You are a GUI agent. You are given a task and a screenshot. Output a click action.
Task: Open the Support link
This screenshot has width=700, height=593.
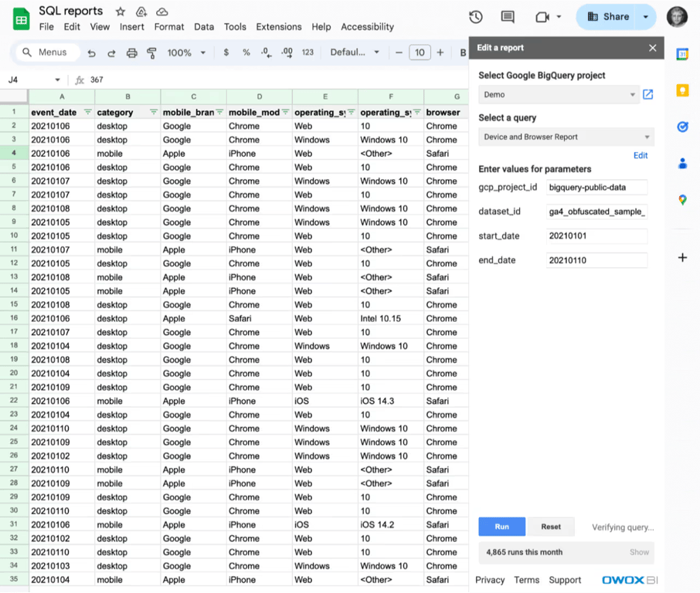pos(565,580)
